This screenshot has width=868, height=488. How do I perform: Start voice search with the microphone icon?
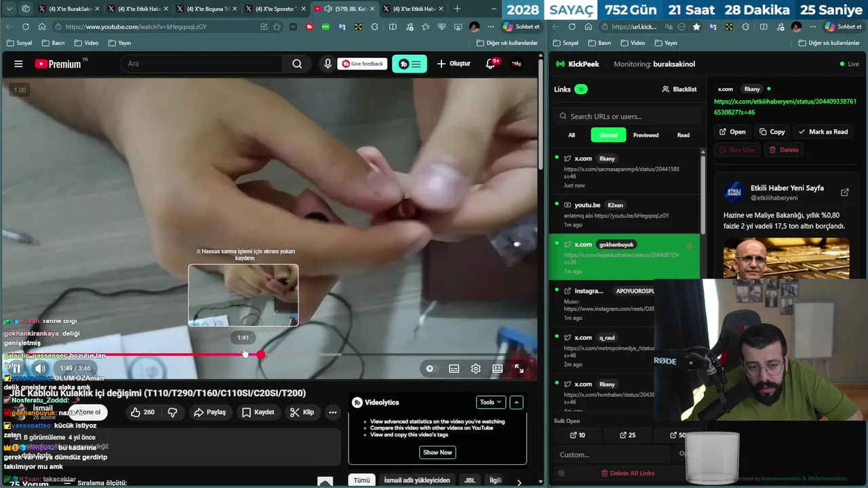(328, 64)
